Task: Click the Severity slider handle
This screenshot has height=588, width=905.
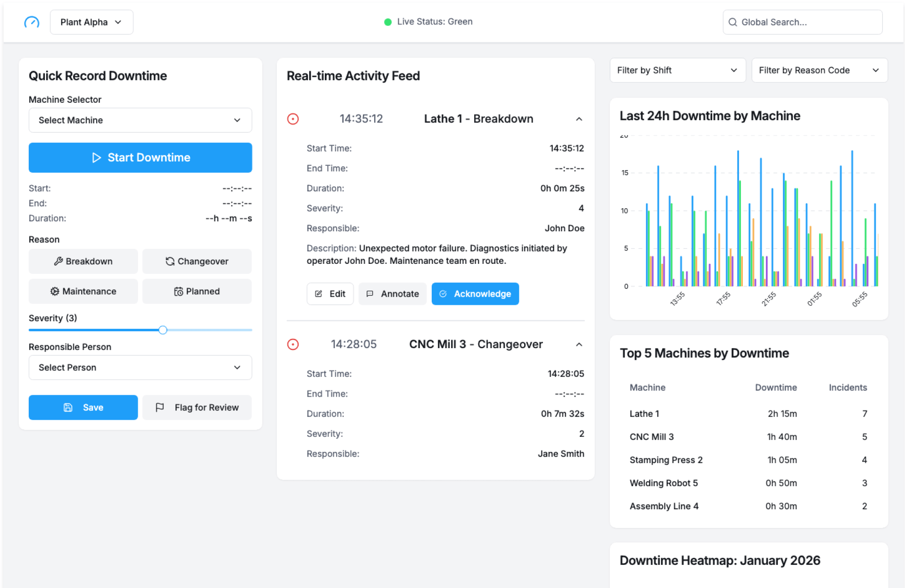Action: (163, 330)
